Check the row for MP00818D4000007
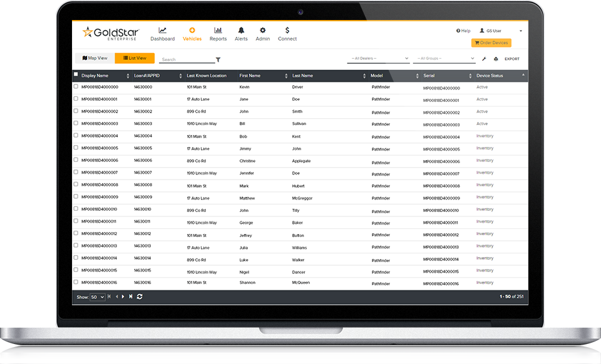Screen dimensions: 601x364 click(76, 172)
